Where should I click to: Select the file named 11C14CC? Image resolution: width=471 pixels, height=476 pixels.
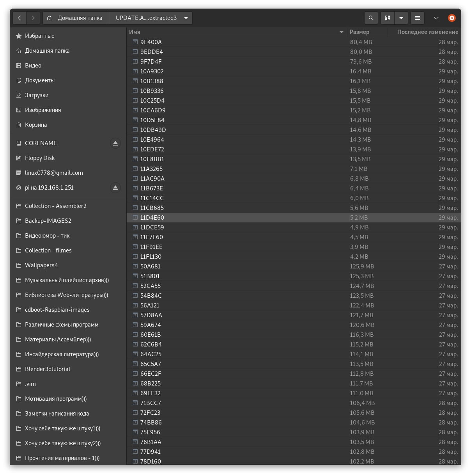[x=152, y=198]
